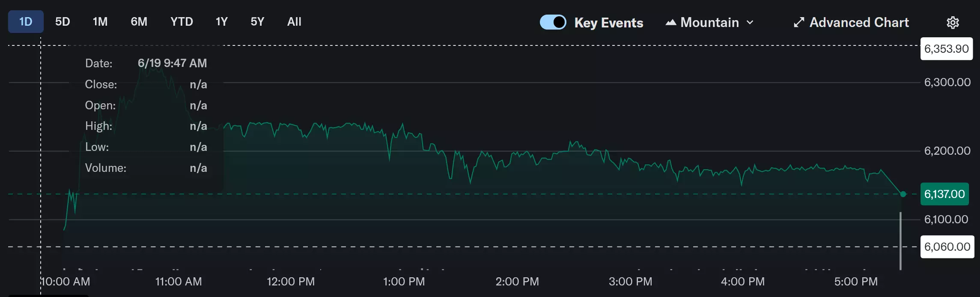Click the 12:00 PM time axis label
Viewport: 980px width, 297px height.
(291, 282)
